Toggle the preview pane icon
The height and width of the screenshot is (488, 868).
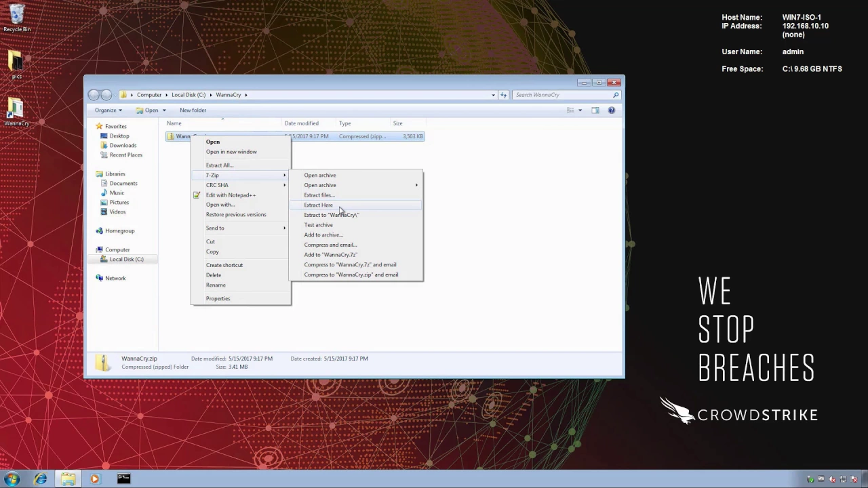click(595, 110)
